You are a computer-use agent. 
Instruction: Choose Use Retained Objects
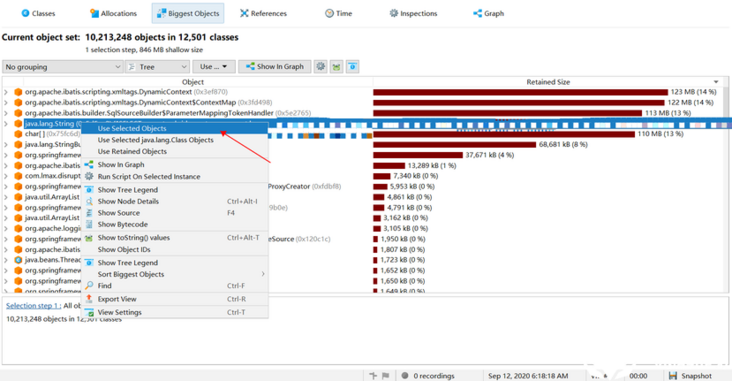[175, 151]
